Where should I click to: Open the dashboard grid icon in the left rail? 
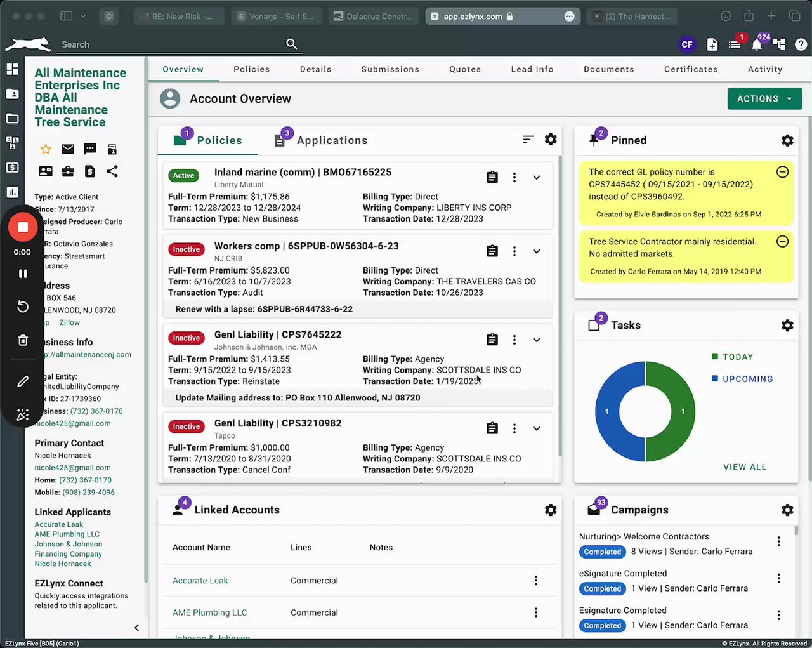pos(12,69)
